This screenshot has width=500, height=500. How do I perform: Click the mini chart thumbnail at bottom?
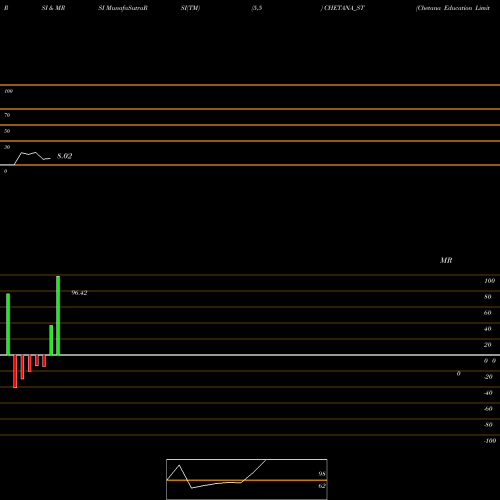[247, 479]
